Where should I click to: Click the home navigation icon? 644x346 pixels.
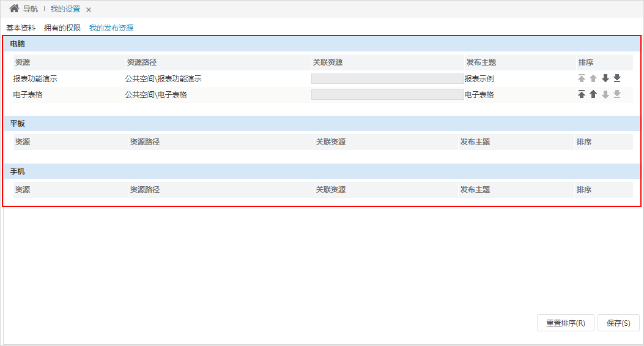[14, 8]
